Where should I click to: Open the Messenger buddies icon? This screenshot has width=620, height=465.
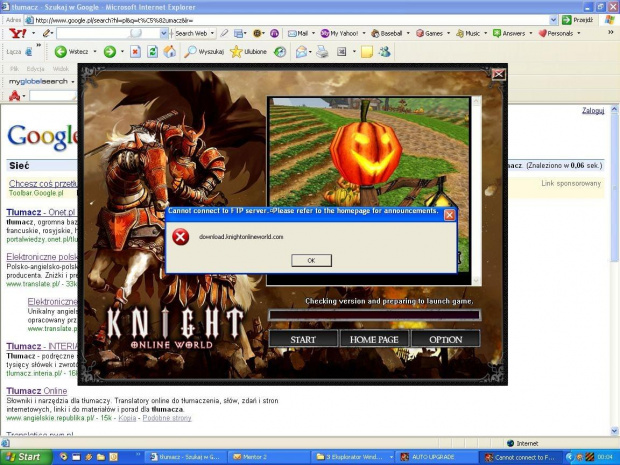(384, 52)
